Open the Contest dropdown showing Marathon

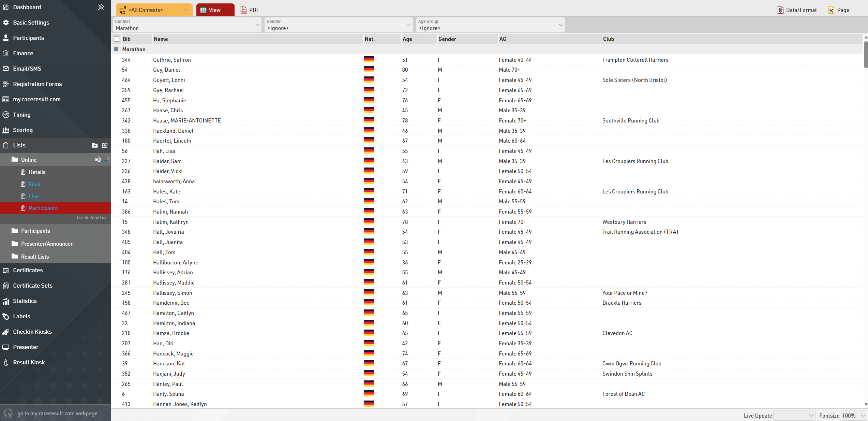click(x=187, y=25)
